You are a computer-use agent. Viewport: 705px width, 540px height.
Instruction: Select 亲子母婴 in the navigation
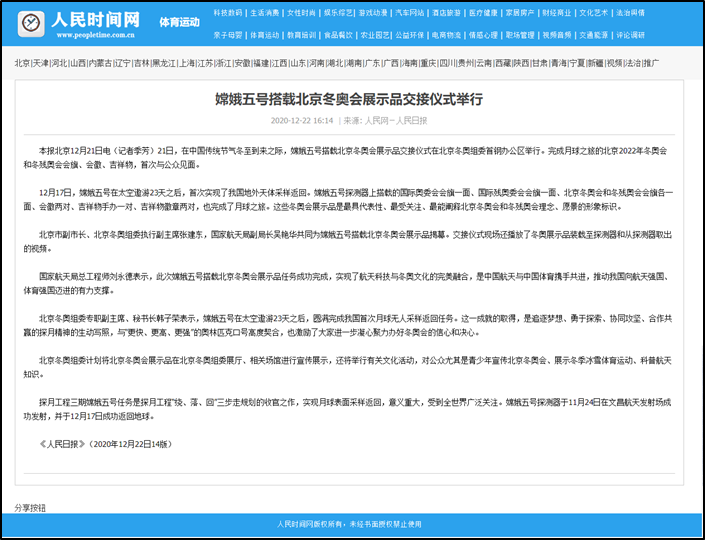228,35
